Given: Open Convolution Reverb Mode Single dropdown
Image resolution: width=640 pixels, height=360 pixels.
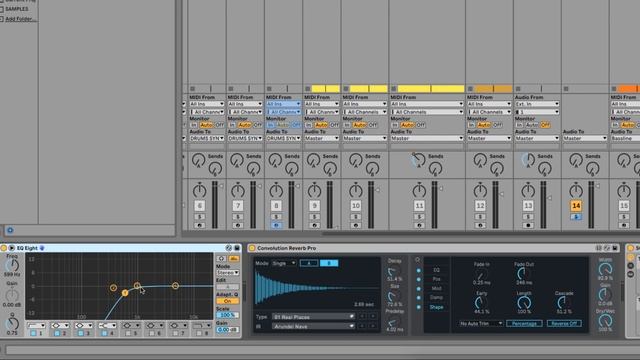Looking at the screenshot, I should (x=284, y=263).
